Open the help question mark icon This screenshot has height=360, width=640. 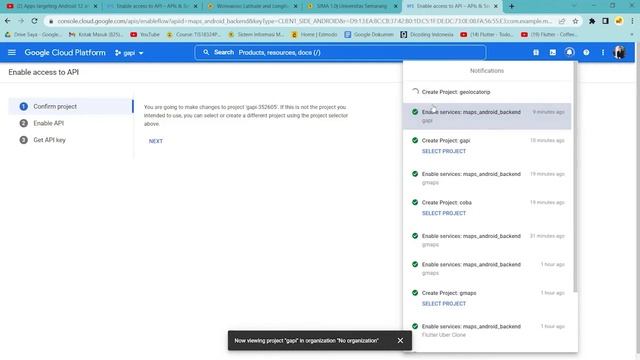pyautogui.click(x=586, y=53)
